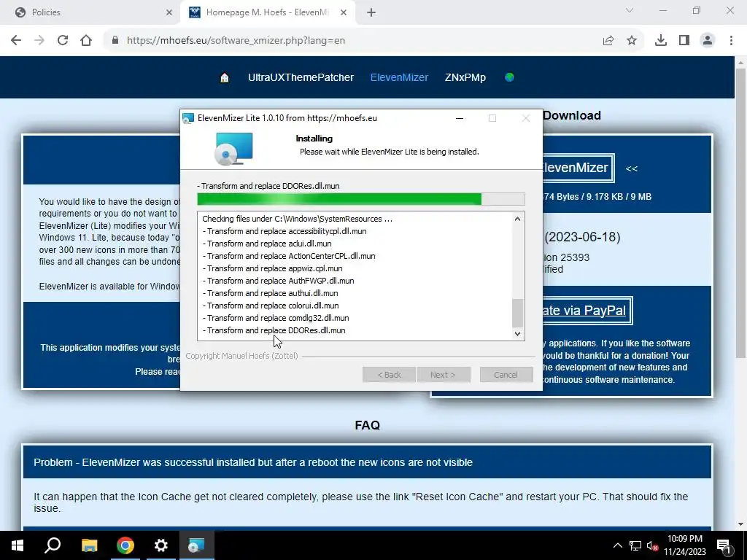Share this page via share icon
The height and width of the screenshot is (560, 747).
(x=608, y=41)
